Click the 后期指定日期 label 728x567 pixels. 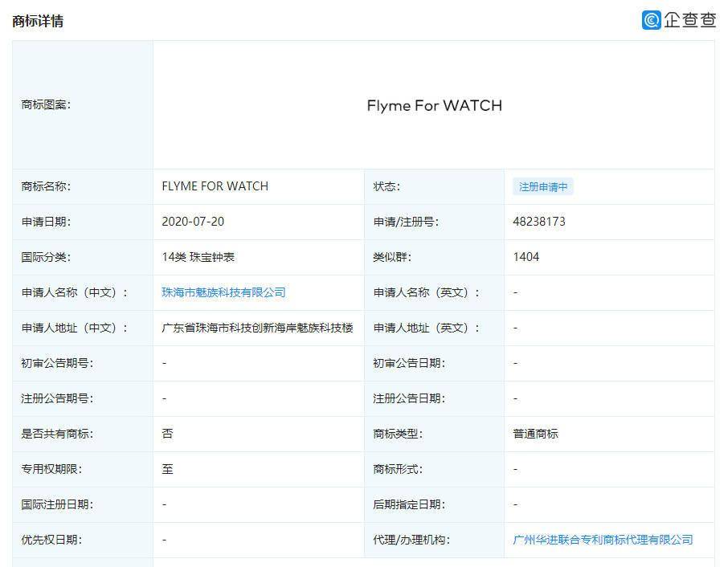(409, 504)
